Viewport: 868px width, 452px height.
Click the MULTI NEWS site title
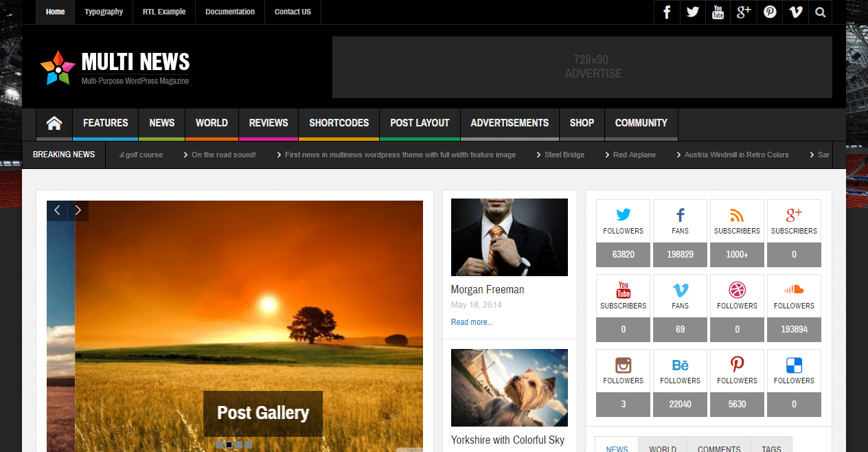(136, 63)
